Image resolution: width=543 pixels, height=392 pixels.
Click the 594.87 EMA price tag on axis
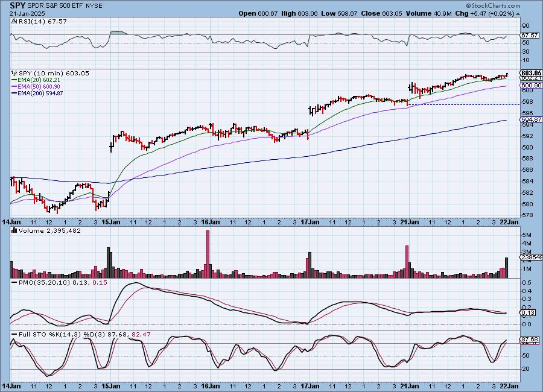point(531,120)
